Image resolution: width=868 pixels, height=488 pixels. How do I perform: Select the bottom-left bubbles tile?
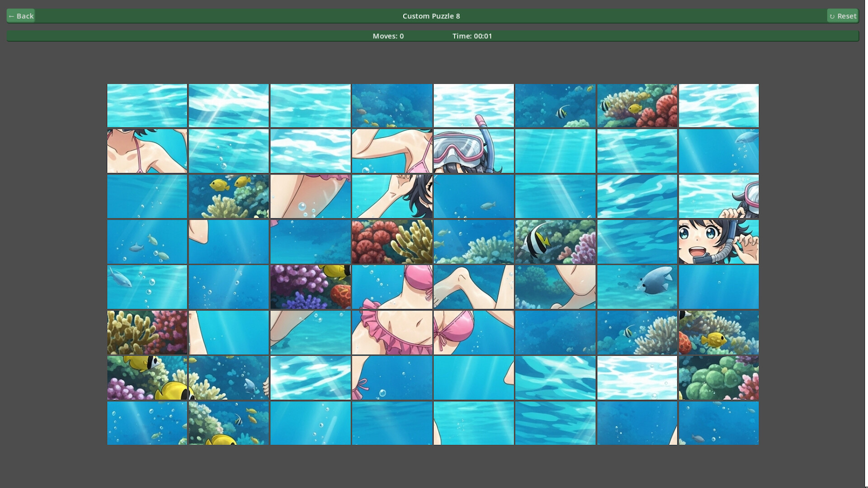[147, 423]
